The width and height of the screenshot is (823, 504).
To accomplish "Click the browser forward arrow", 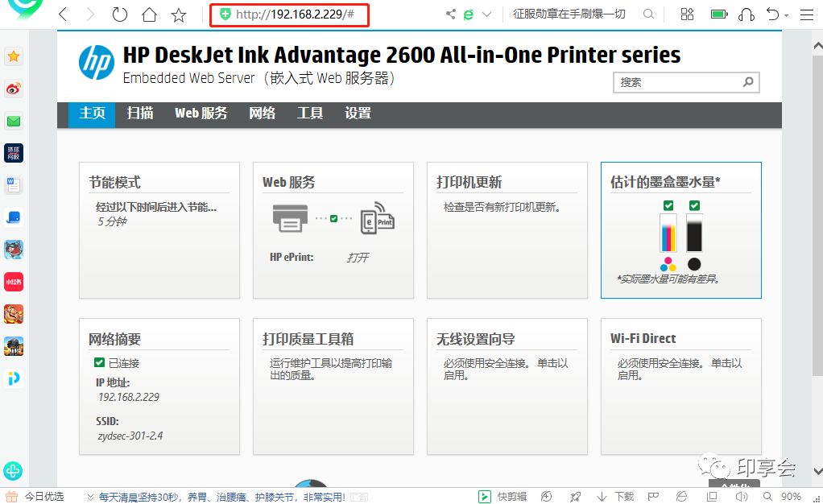I will (91, 14).
